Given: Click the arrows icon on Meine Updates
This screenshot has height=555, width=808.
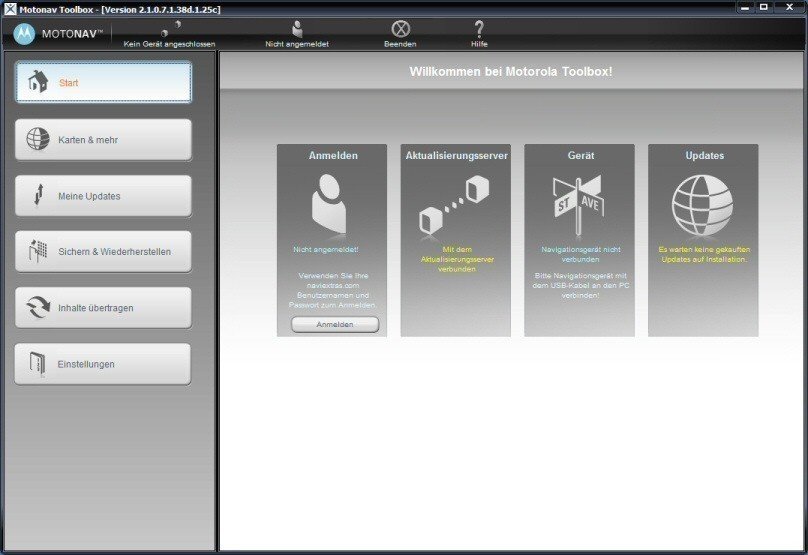Looking at the screenshot, I should pos(38,195).
